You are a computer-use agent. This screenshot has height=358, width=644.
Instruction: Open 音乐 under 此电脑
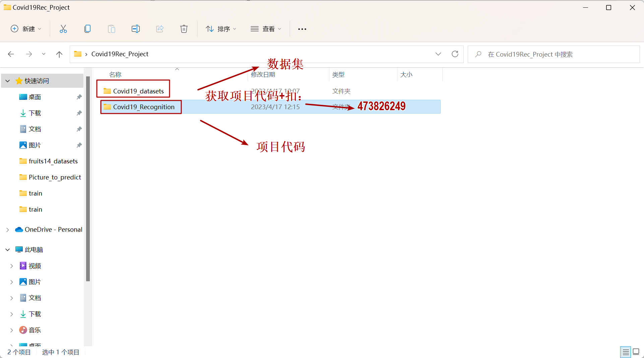[30, 330]
